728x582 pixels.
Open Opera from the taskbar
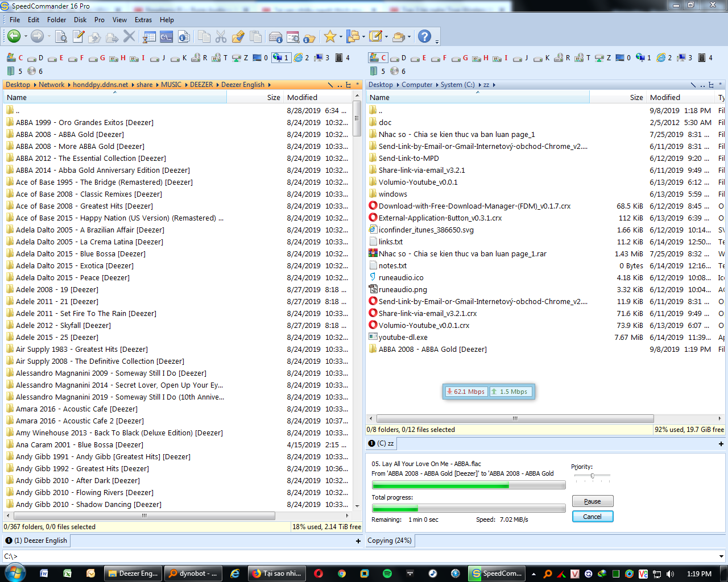tap(318, 573)
